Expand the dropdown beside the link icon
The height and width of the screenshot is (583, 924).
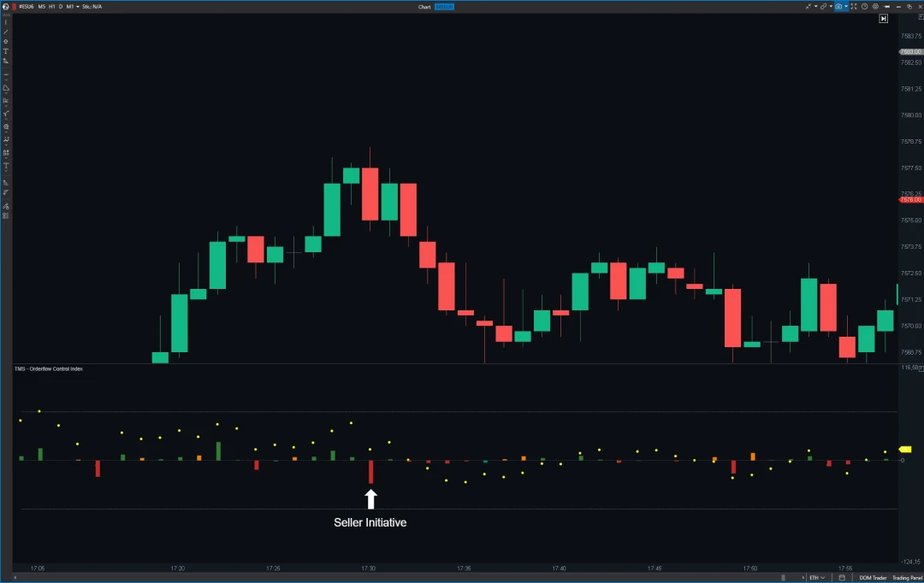[x=831, y=7]
